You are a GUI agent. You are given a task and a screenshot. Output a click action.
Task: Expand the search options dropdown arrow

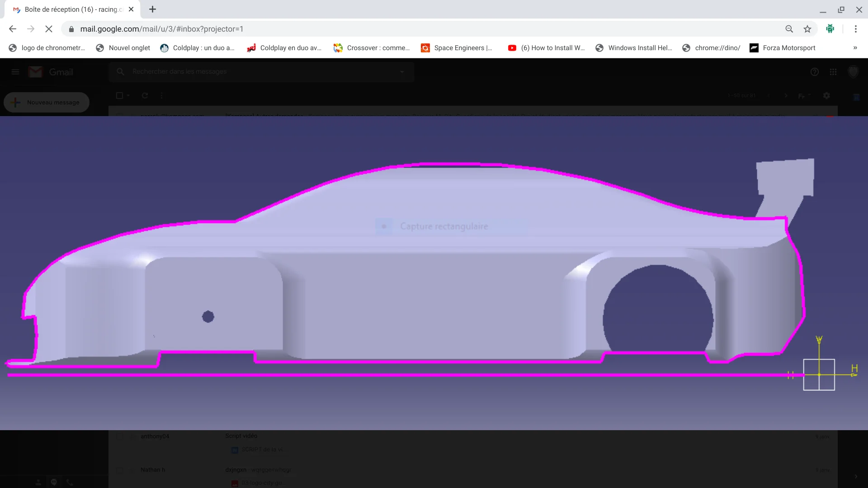pos(402,72)
